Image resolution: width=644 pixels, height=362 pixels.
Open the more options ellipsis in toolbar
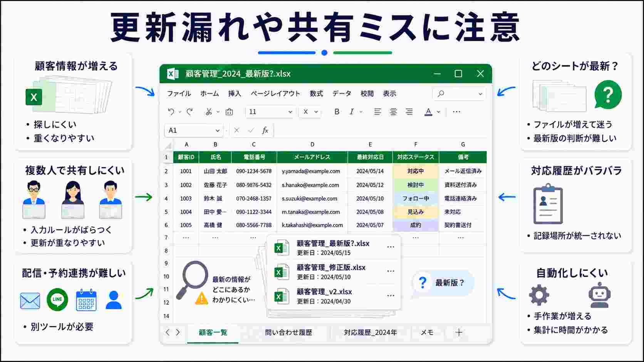(456, 112)
